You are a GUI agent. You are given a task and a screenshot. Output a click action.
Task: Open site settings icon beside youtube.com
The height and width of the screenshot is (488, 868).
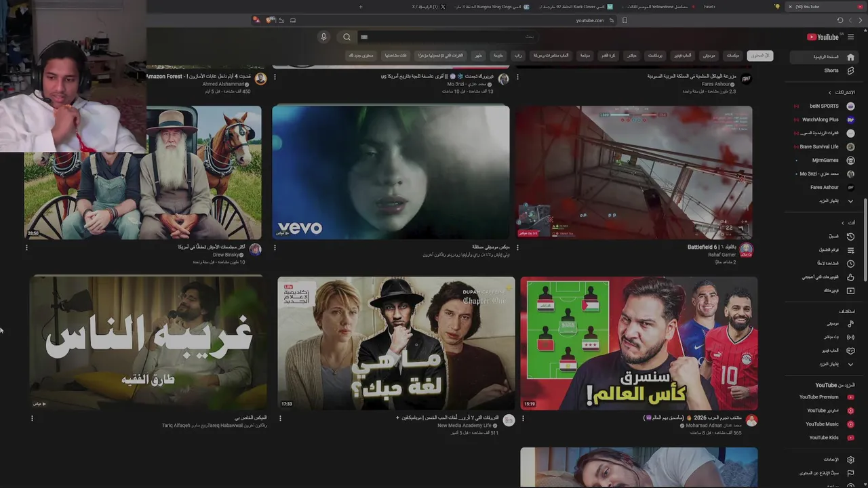coord(612,20)
